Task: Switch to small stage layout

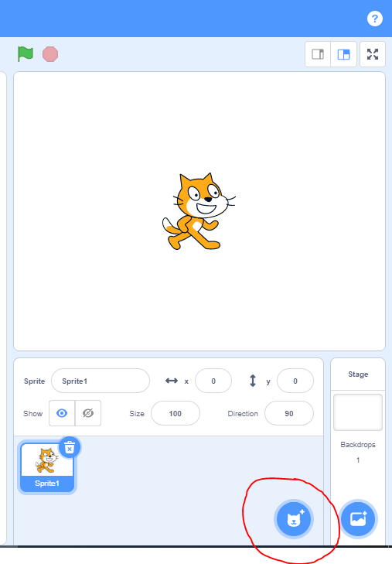Action: coord(318,54)
